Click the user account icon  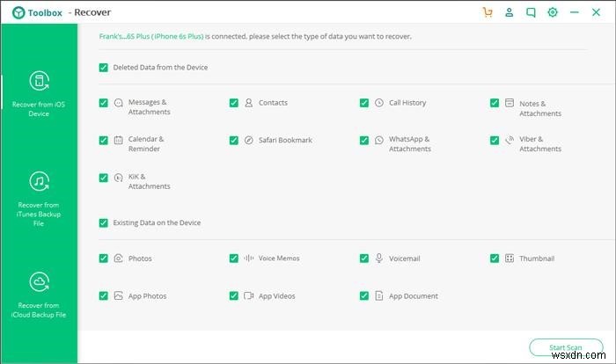(510, 12)
